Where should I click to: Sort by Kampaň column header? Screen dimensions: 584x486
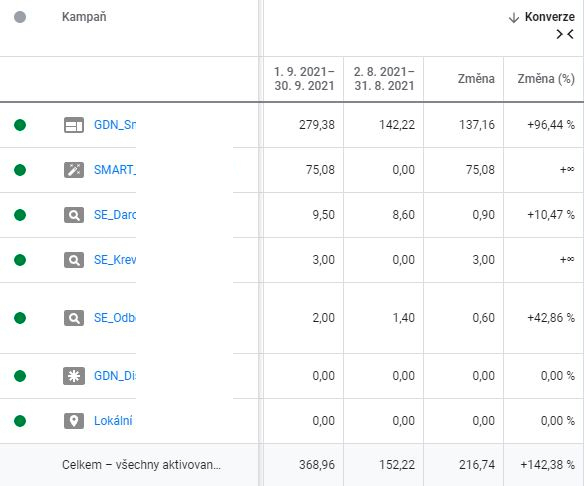pos(84,17)
